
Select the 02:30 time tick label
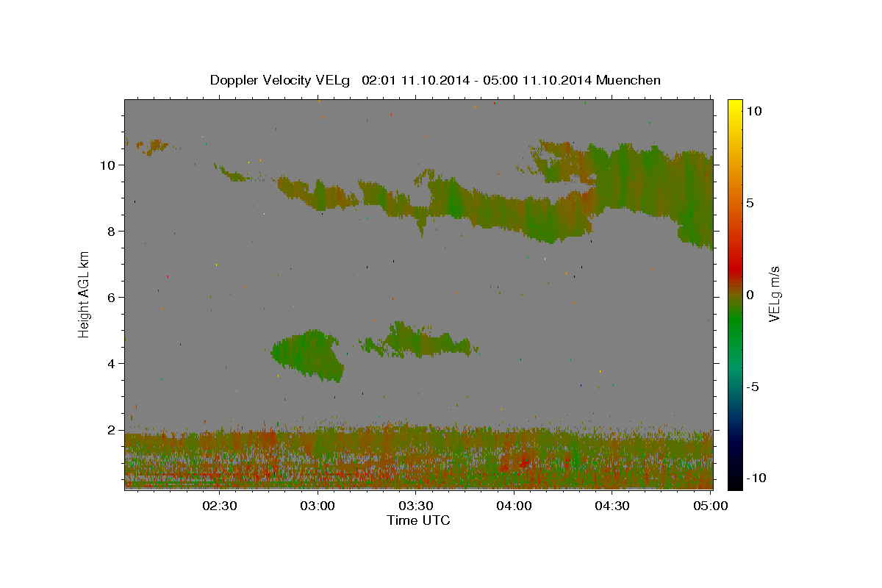coord(219,506)
